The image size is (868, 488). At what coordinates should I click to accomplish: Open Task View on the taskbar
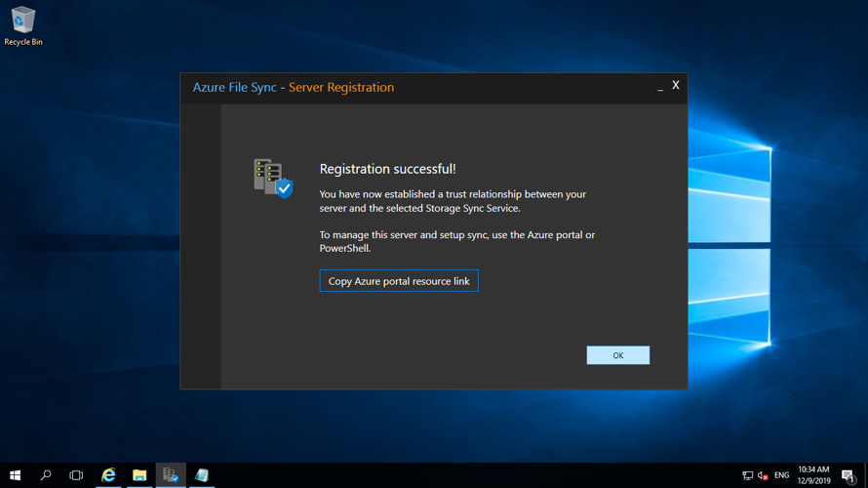tap(76, 475)
